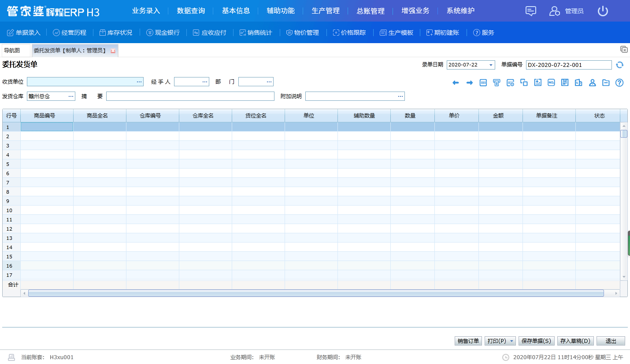The width and height of the screenshot is (630, 364).
Task: Click the question mark help icon
Action: click(619, 83)
